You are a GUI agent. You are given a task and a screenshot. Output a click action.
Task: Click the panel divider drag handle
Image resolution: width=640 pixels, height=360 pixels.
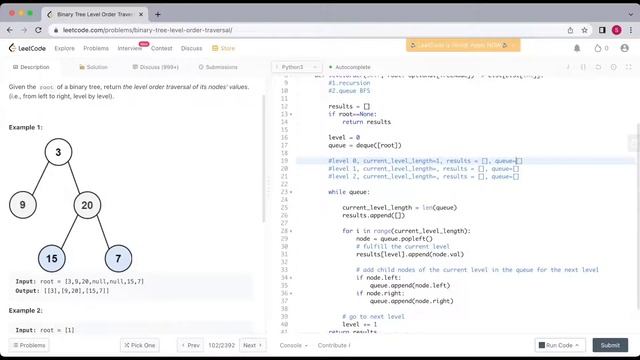(x=268, y=187)
